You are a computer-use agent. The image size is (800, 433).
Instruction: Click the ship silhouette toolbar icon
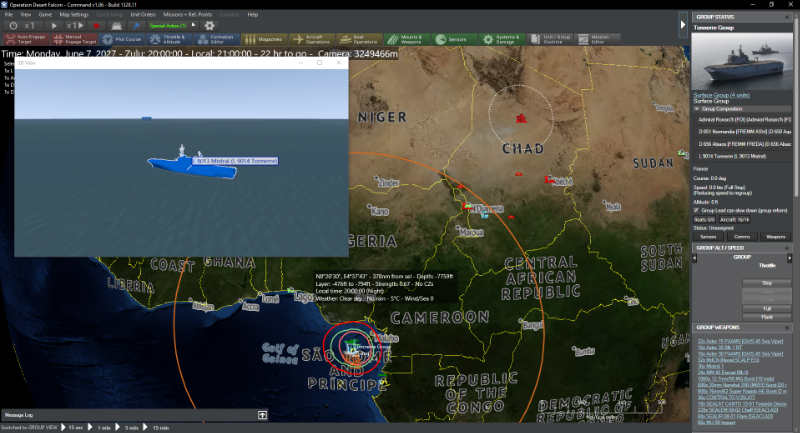(117, 26)
